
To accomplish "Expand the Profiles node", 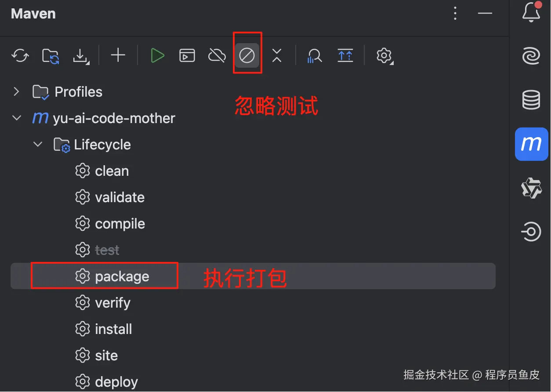I will pos(17,91).
